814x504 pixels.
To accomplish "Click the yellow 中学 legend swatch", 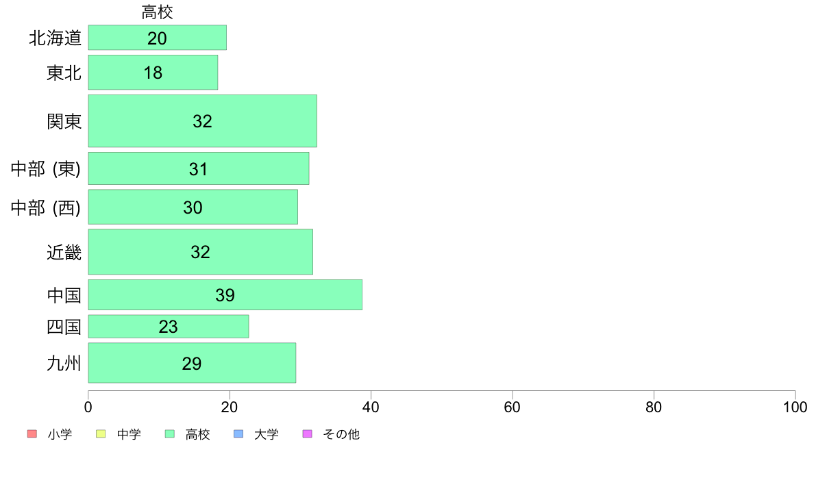I will pos(101,434).
